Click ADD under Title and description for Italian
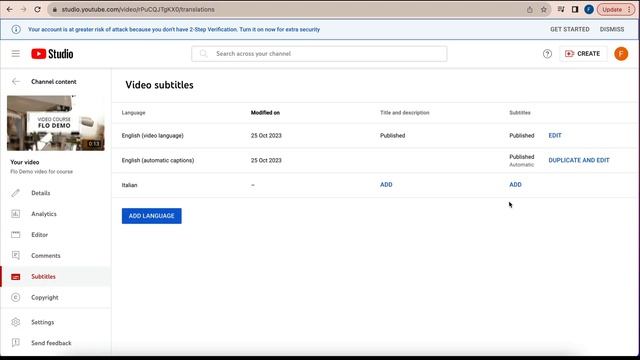Screen dimensions: 640x360 click(386, 184)
